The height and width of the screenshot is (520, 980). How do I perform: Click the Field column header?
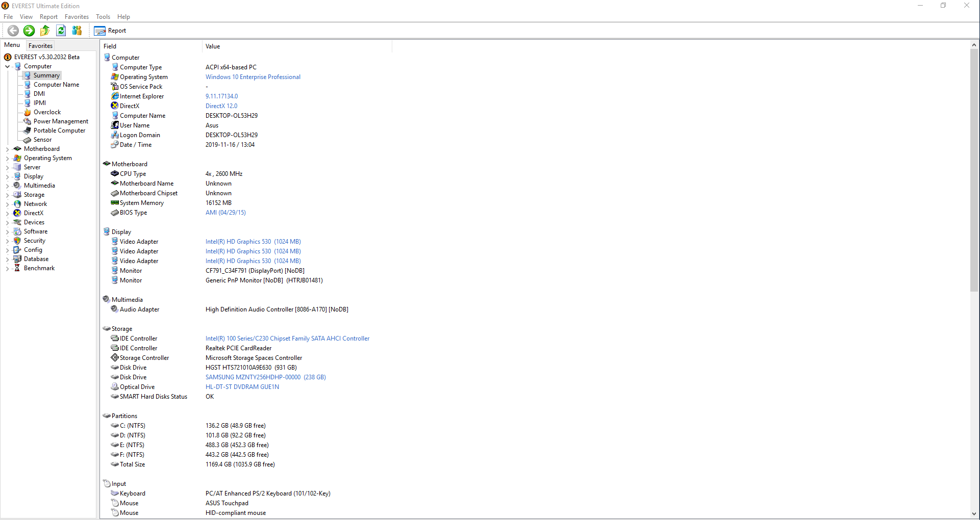tap(152, 46)
